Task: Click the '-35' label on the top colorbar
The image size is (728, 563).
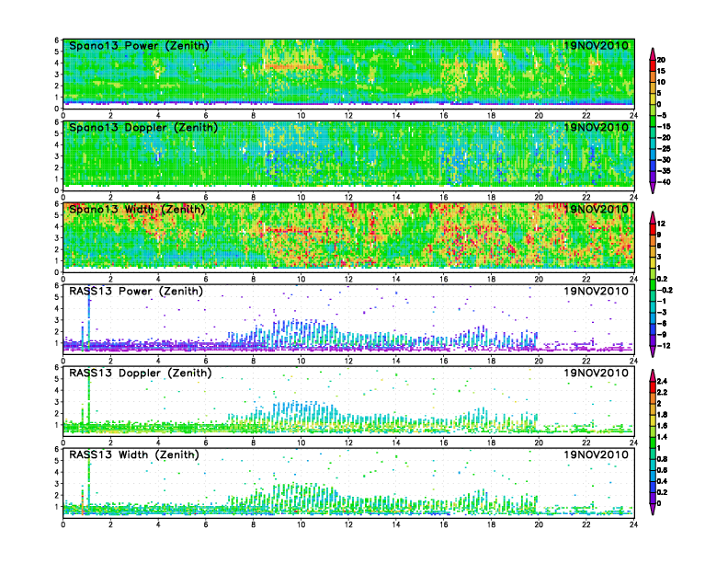Action: (x=664, y=171)
